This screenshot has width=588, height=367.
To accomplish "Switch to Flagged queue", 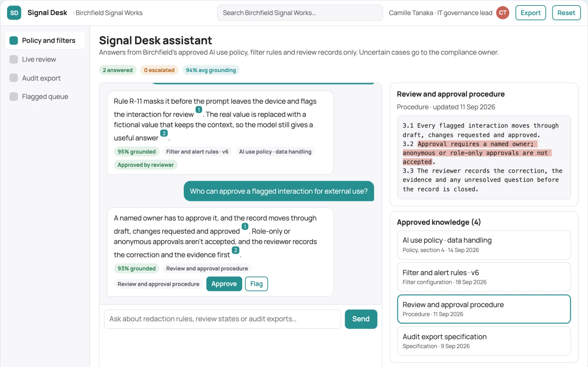I will tap(45, 97).
